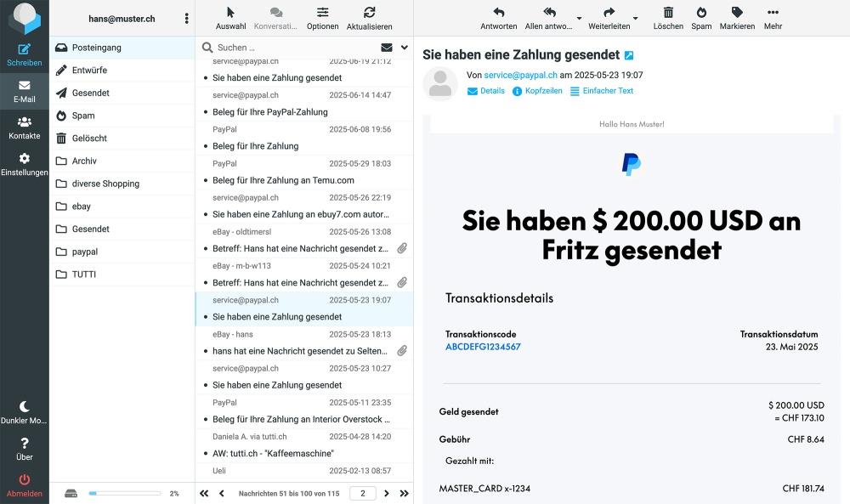850x504 pixels.
Task: Go to previous page of messages
Action: click(222, 494)
